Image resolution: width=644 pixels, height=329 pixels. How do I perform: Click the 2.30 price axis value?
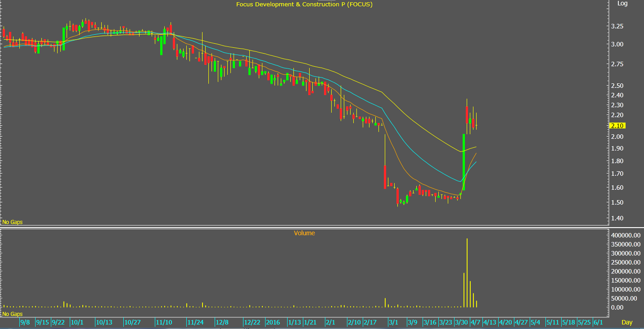click(617, 105)
